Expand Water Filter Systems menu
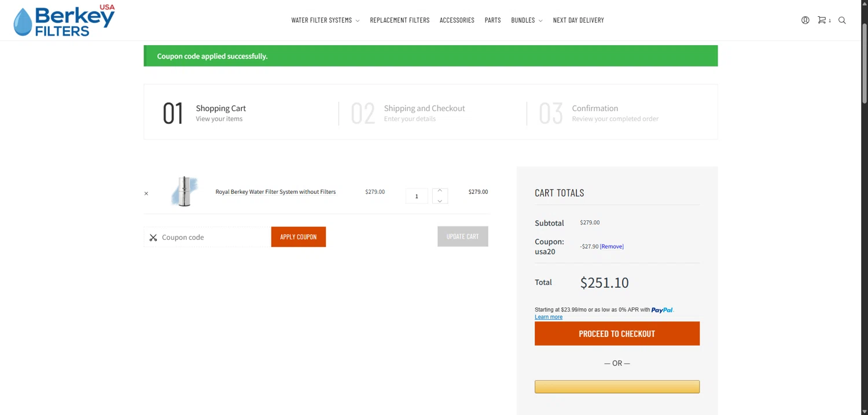 coord(325,20)
